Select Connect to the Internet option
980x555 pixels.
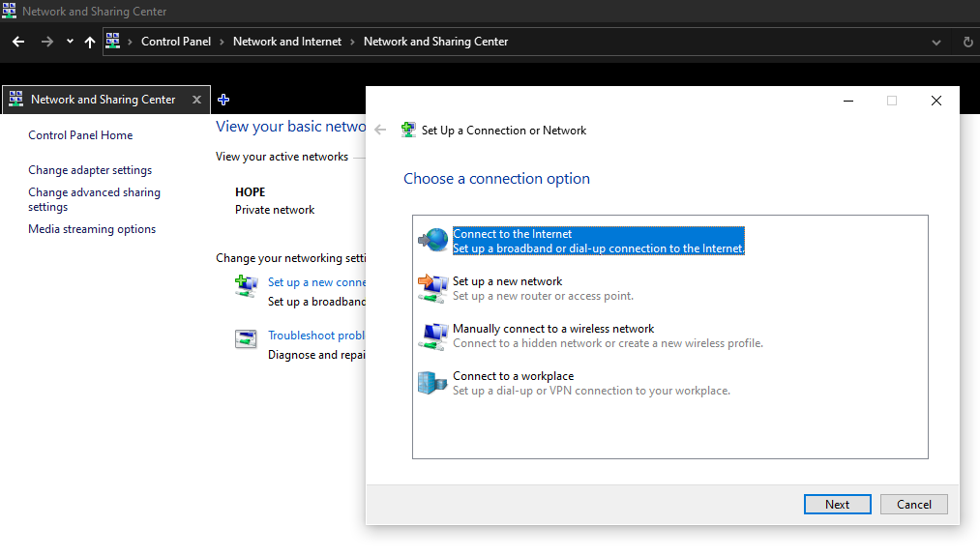click(x=598, y=241)
